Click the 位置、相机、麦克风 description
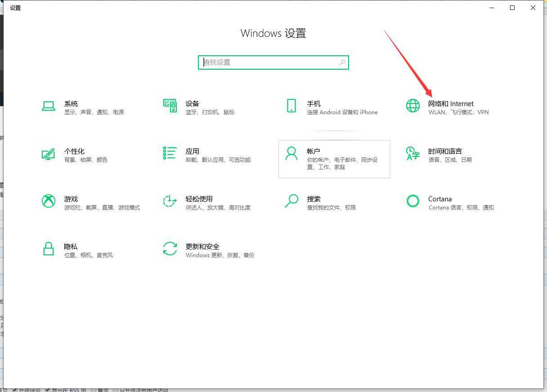Screen dimensions: 547x392 tap(89, 255)
